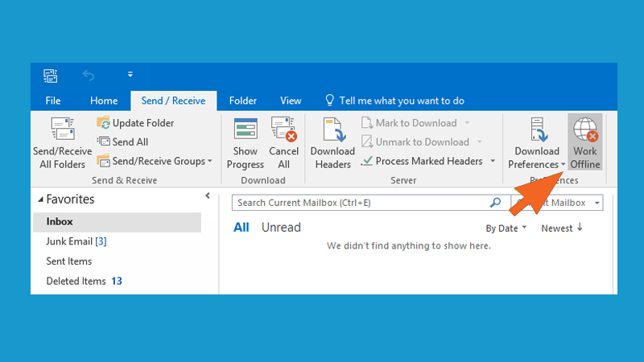Switch to the Home tab
Image resolution: width=644 pixels, height=362 pixels.
104,101
